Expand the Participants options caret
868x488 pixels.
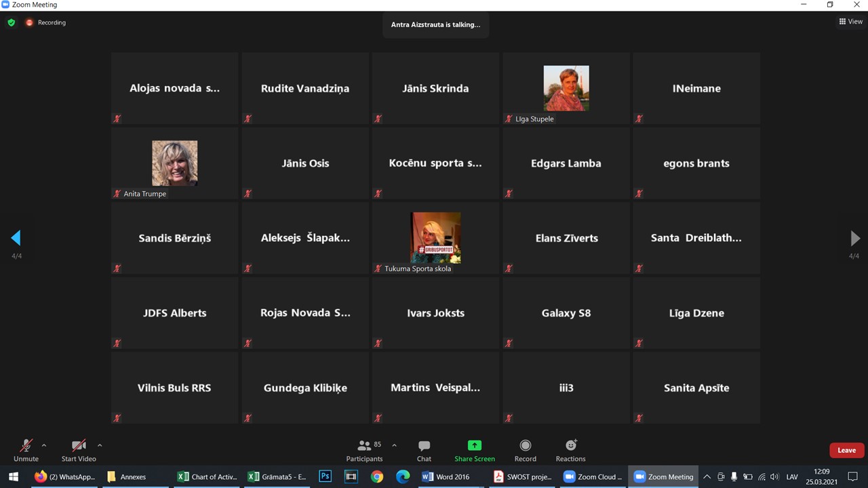point(394,445)
